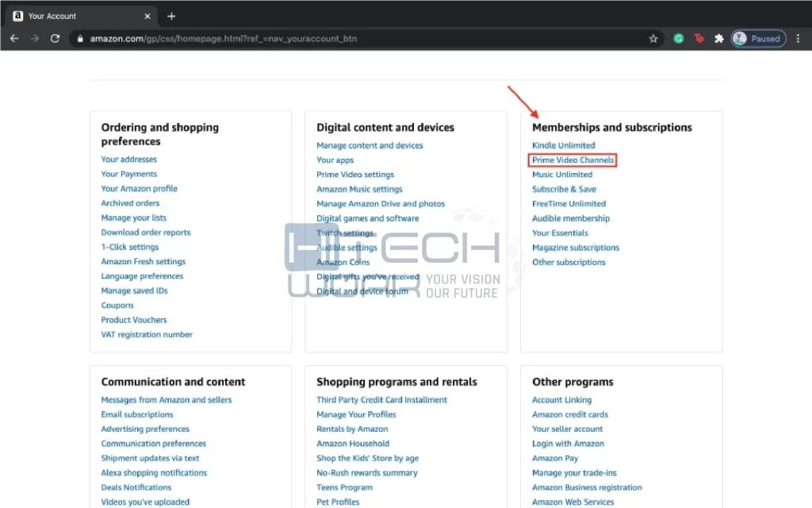The height and width of the screenshot is (508, 812).
Task: Open Music Unlimited link
Action: [x=562, y=174]
